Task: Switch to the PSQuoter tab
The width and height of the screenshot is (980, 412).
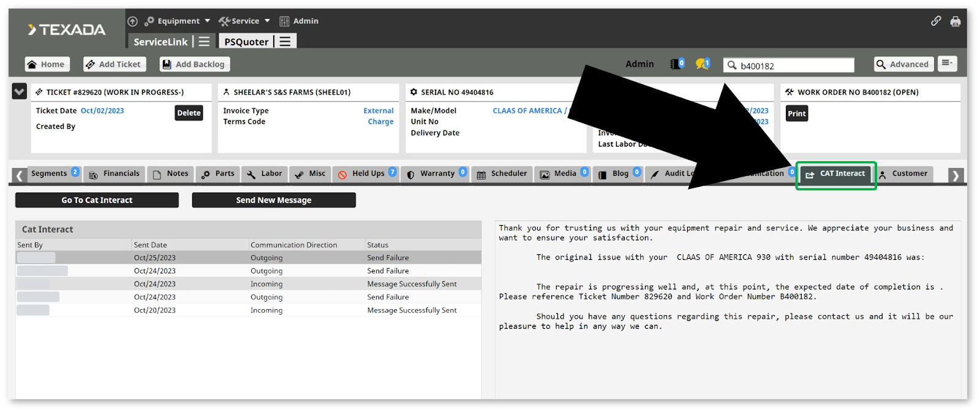Action: [246, 42]
